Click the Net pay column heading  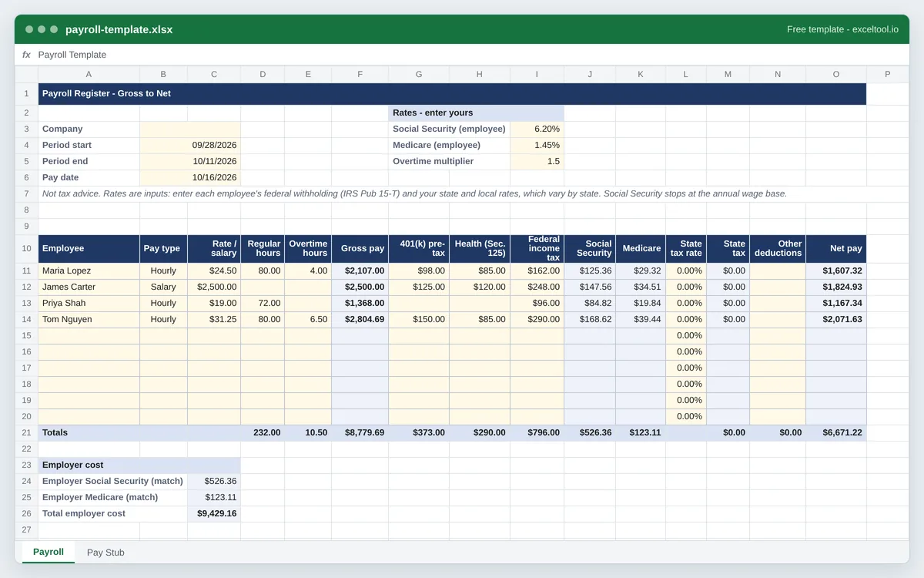[836, 248]
